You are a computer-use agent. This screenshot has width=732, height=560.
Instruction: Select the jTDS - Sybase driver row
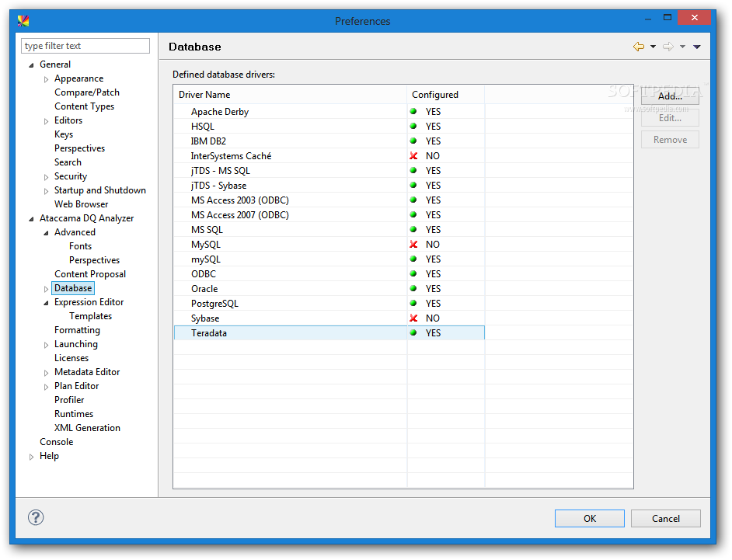pyautogui.click(x=329, y=186)
